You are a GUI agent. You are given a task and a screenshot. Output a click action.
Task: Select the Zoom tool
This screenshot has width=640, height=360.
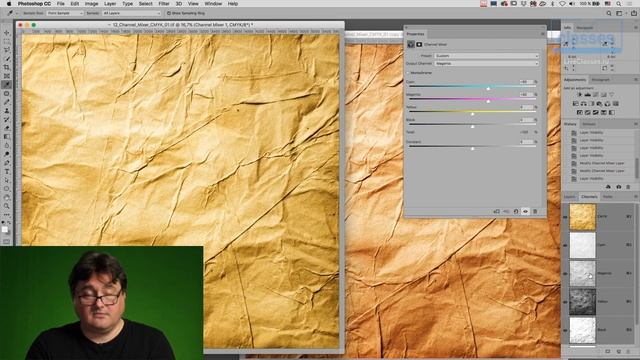coord(7,206)
